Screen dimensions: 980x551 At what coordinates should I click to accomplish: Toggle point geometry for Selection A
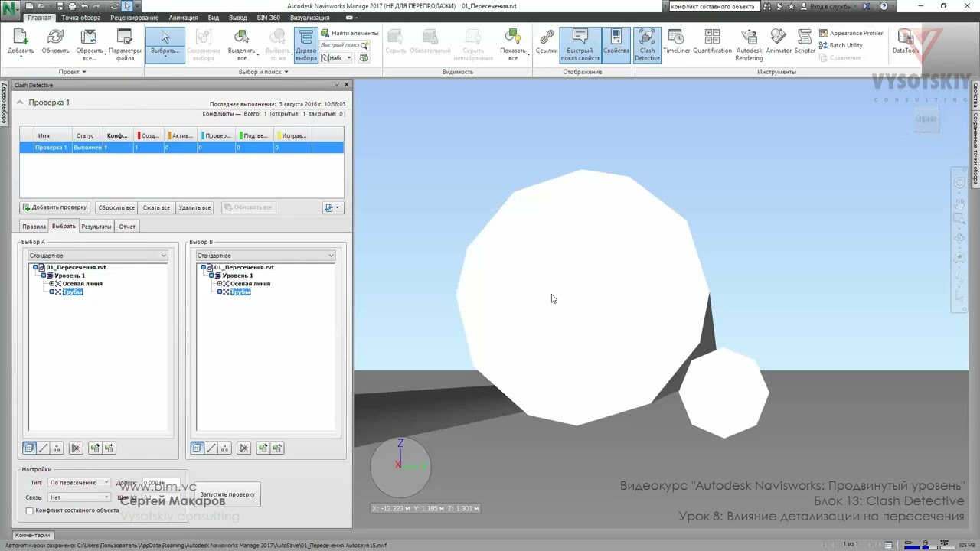tap(57, 448)
